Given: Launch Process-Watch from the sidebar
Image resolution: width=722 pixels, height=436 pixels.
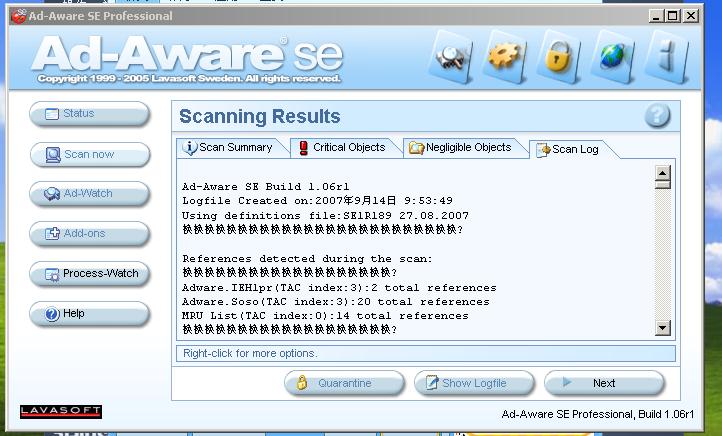Looking at the screenshot, I should 89,274.
